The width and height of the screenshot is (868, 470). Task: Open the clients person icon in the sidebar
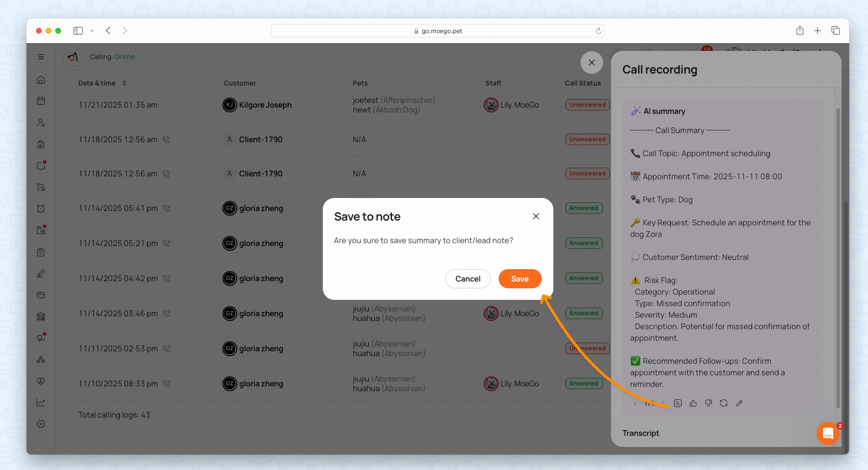coord(41,123)
